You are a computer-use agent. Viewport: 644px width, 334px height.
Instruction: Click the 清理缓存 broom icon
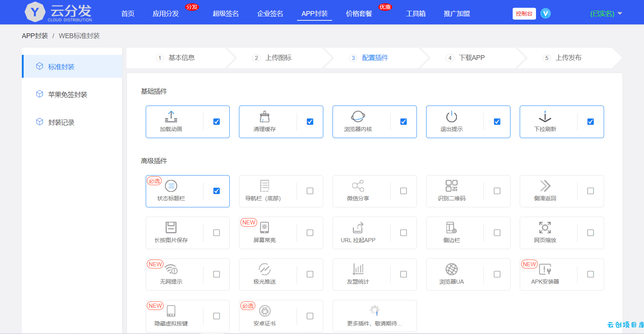click(x=264, y=117)
